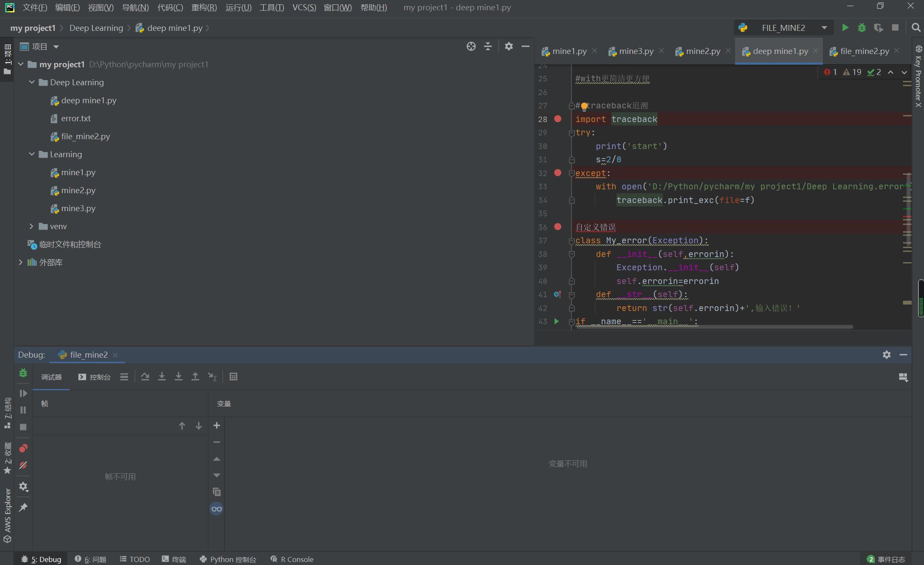Toggle breakpoint on line 28
Image resolution: width=924 pixels, height=565 pixels.
click(558, 119)
